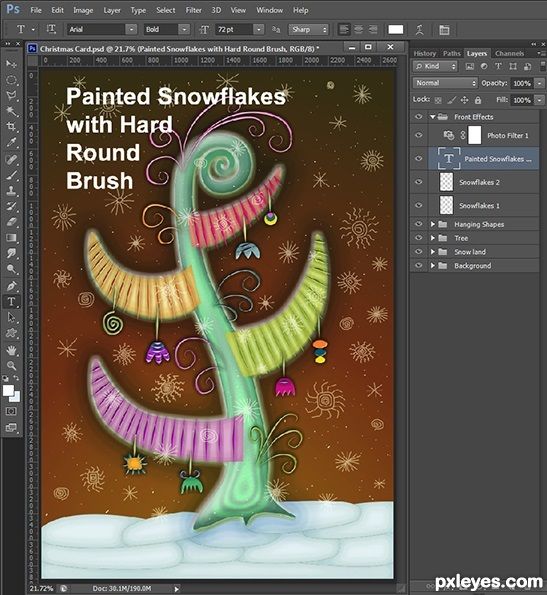Select the Magic Wand tool
This screenshot has height=595, width=547.
(11, 110)
